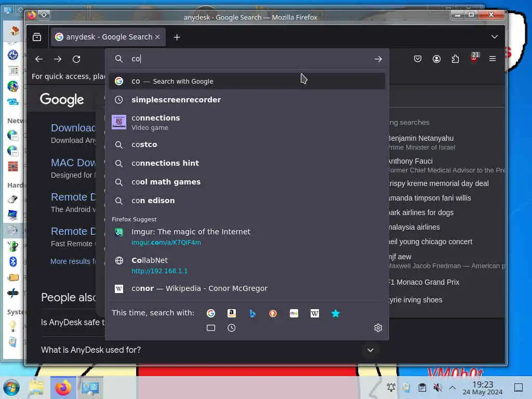
Task: Expand the list all tabs chevron
Action: click(495, 37)
